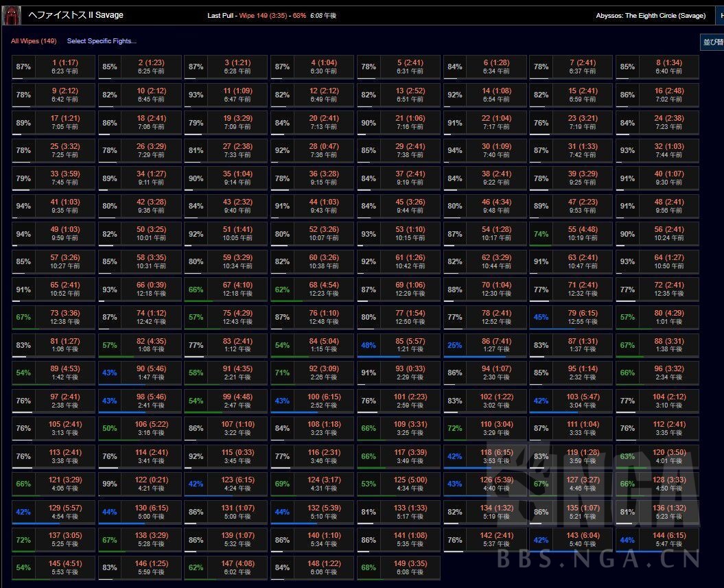Select the All Wipes (149) tab
This screenshot has height=588, width=724.
(x=34, y=41)
